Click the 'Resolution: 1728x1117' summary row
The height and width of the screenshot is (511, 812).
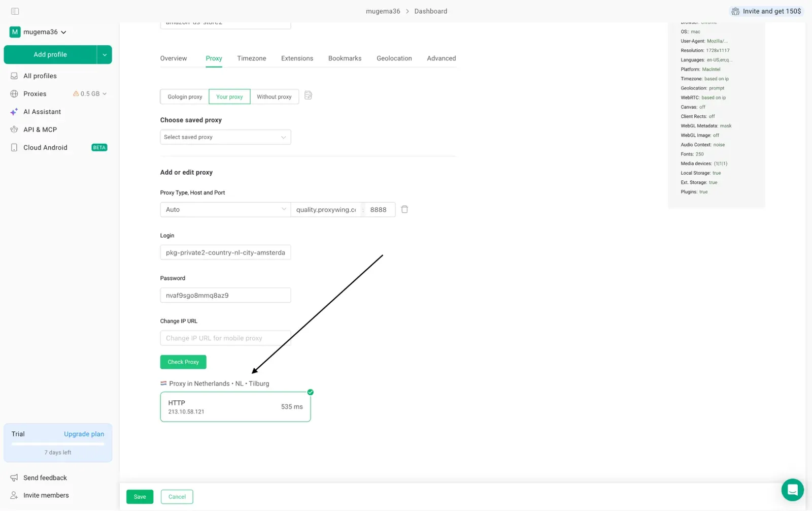705,50
